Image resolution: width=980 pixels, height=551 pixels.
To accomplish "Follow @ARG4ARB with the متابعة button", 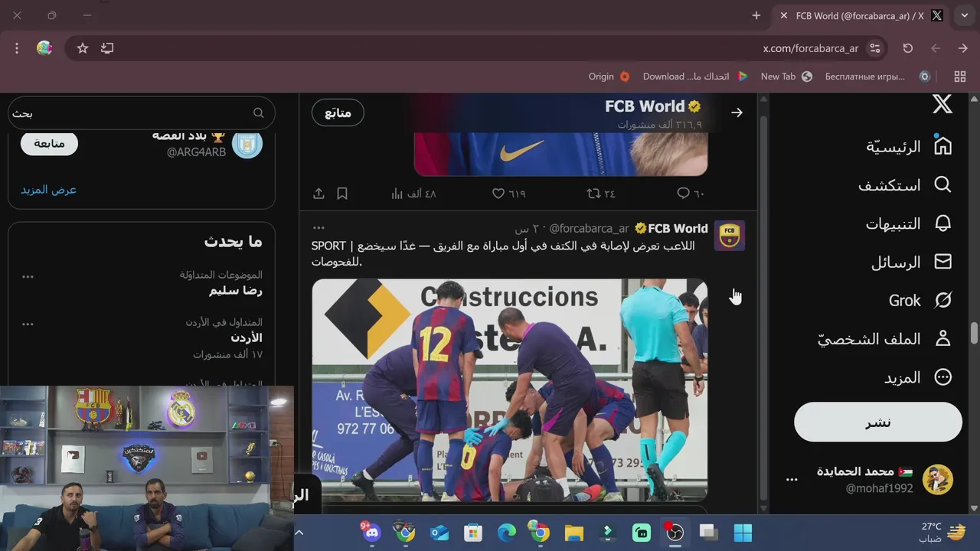I will pyautogui.click(x=49, y=143).
